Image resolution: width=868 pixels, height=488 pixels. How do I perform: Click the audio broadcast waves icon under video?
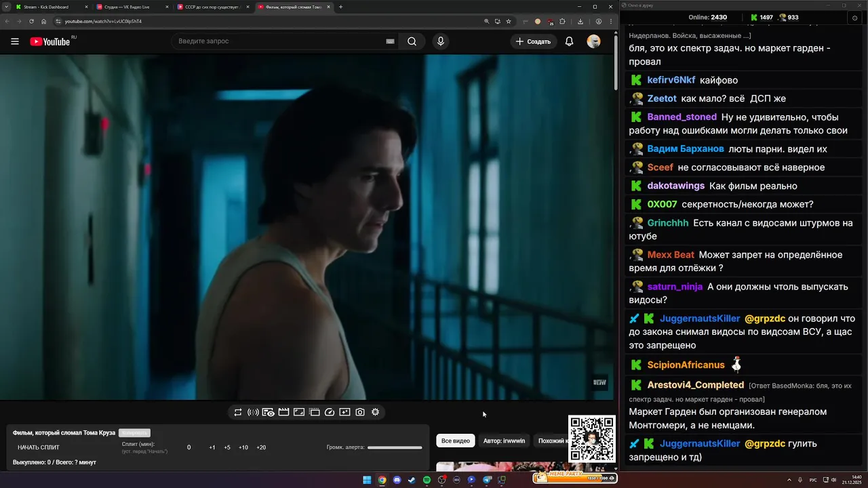tap(253, 412)
